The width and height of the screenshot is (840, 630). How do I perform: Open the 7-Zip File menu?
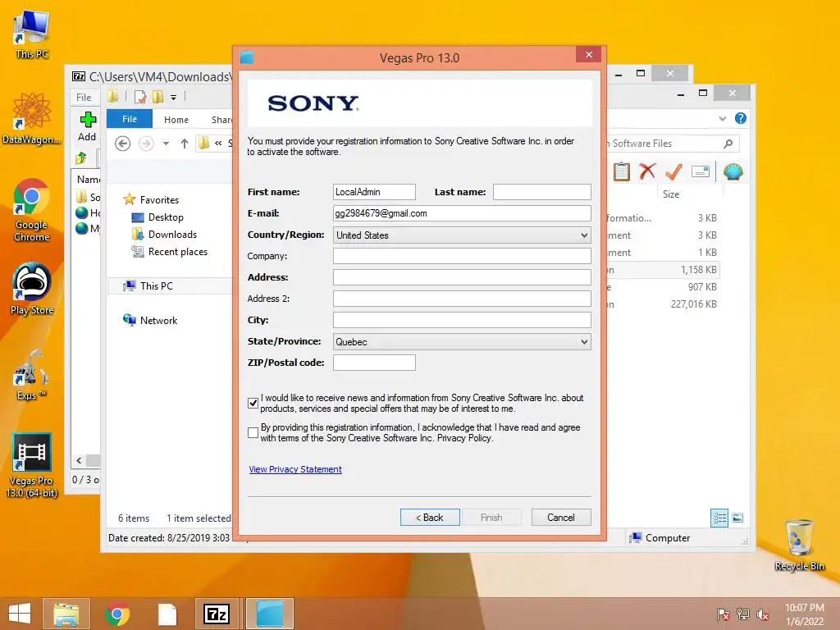[x=84, y=97]
